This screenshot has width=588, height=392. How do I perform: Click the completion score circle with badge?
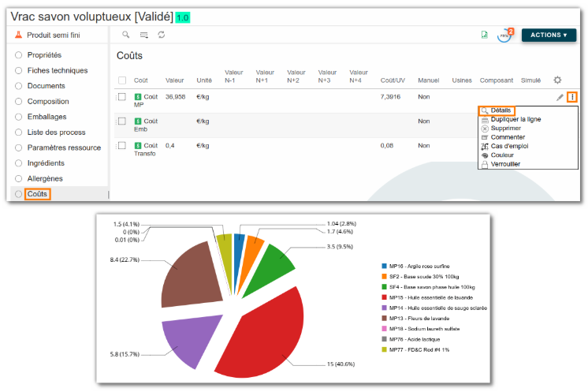(504, 35)
